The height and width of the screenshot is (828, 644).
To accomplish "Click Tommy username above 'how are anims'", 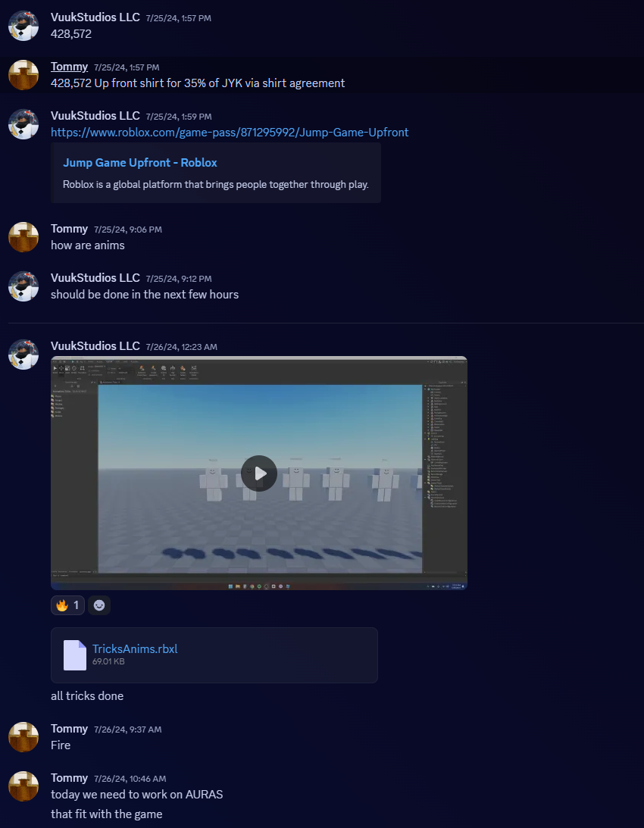I will (x=69, y=229).
